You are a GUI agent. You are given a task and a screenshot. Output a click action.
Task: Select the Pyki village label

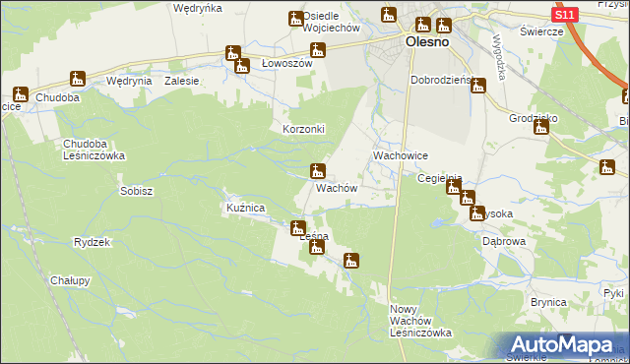pyautogui.click(x=613, y=294)
